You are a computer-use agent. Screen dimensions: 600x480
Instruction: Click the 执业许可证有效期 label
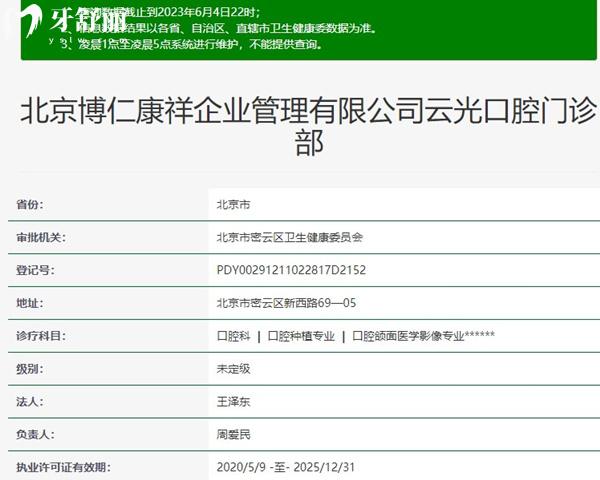(x=63, y=467)
